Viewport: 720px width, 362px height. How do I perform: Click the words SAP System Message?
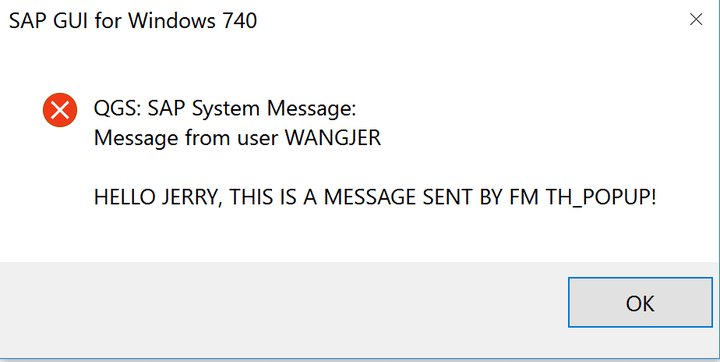click(x=252, y=109)
